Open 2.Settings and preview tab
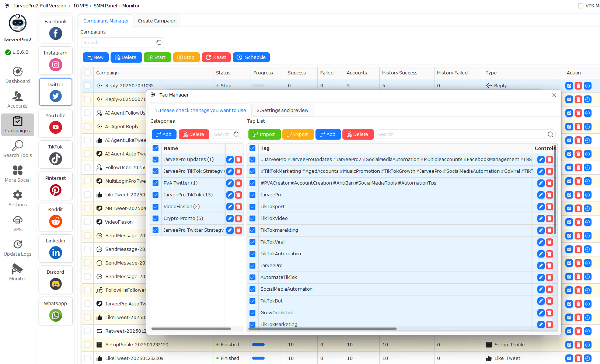Screen dimensions: 600x364 [283, 111]
